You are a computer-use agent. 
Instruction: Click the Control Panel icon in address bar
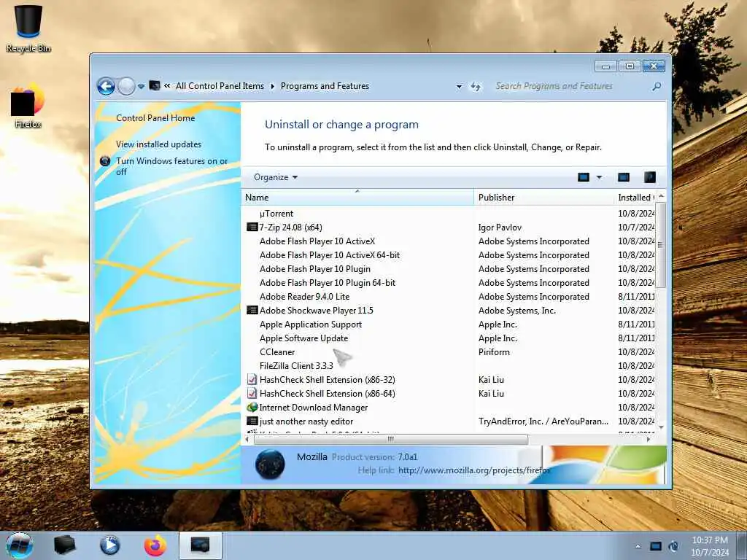pos(155,86)
